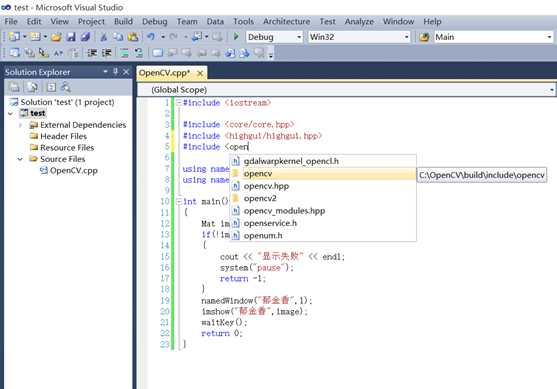
Task: Click the Copy toolbar icon
Action: coord(118,37)
